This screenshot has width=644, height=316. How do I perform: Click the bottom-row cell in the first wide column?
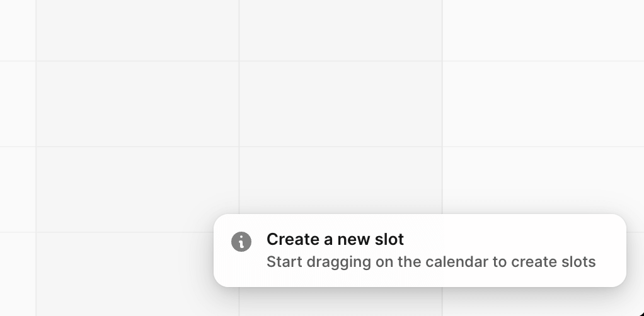coord(126,274)
